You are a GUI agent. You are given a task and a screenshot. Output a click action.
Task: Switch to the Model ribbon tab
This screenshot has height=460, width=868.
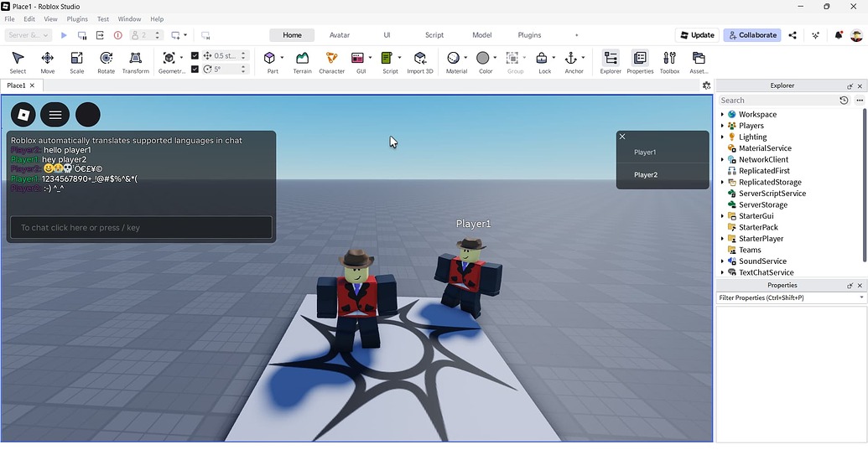coord(481,35)
